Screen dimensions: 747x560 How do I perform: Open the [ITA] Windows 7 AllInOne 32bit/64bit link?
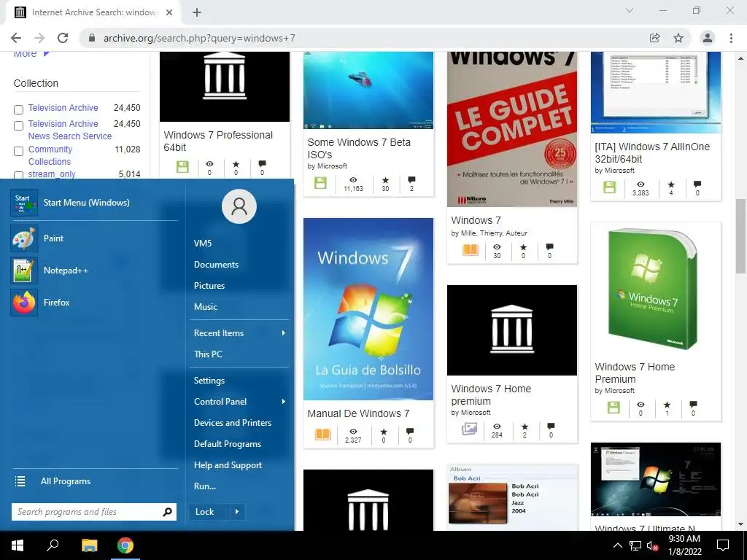(652, 152)
